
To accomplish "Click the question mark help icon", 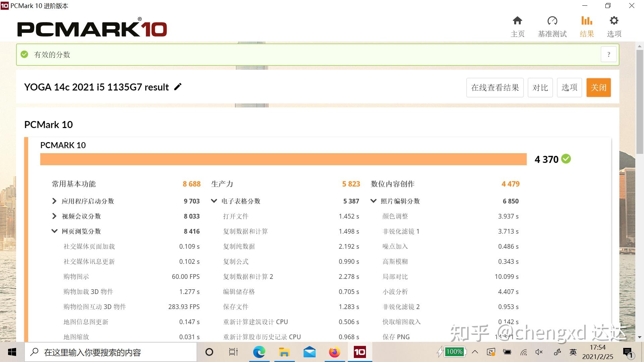I will pos(608,54).
